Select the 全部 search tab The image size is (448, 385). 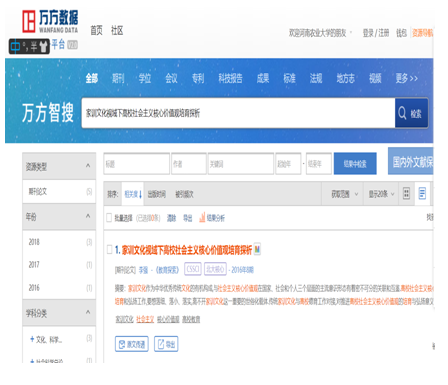click(x=92, y=78)
